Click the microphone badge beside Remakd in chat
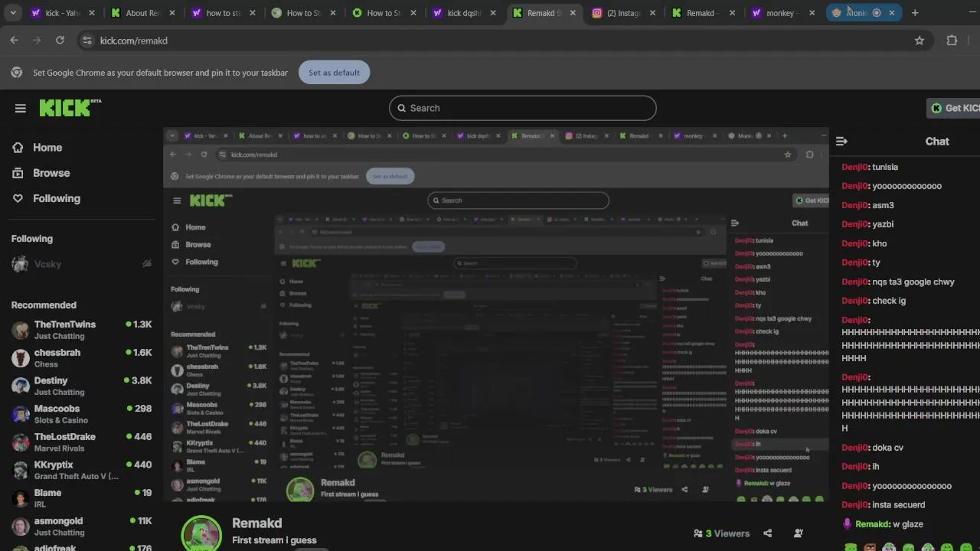 [847, 524]
